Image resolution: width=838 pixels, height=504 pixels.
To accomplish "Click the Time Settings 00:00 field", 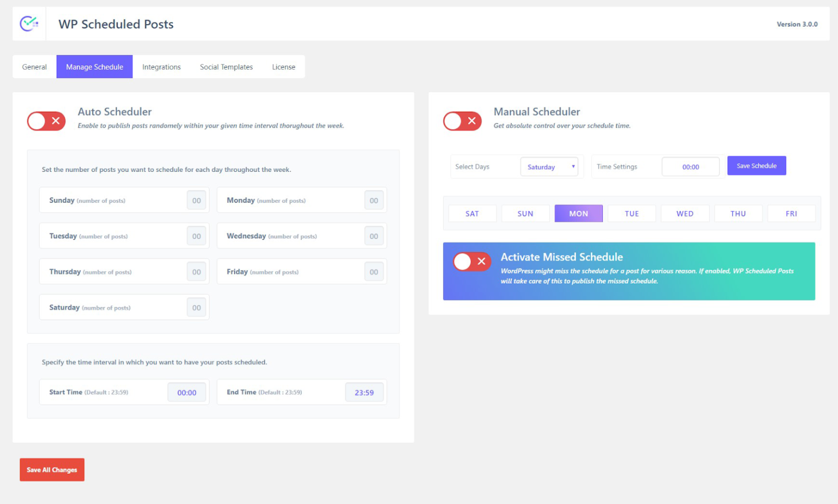I will (690, 166).
